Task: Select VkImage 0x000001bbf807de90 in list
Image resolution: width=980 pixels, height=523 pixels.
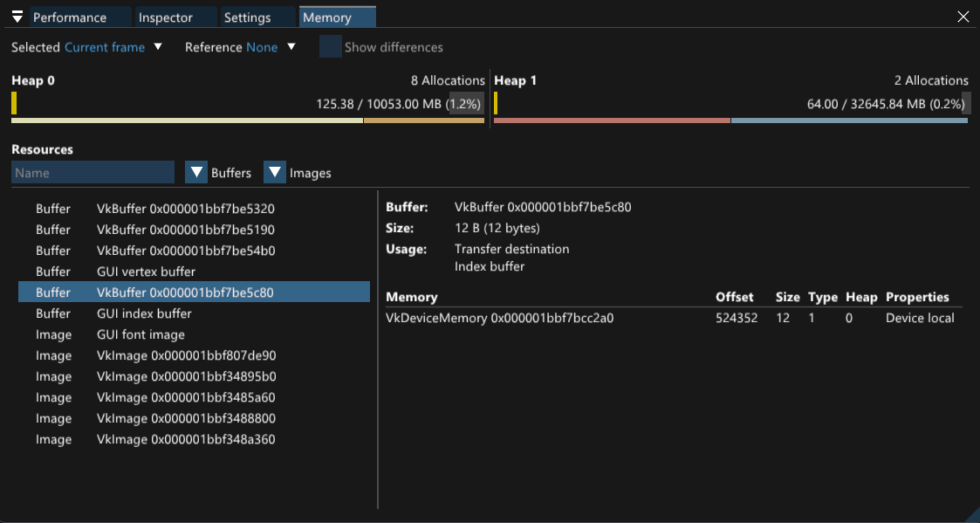Action: 186,355
